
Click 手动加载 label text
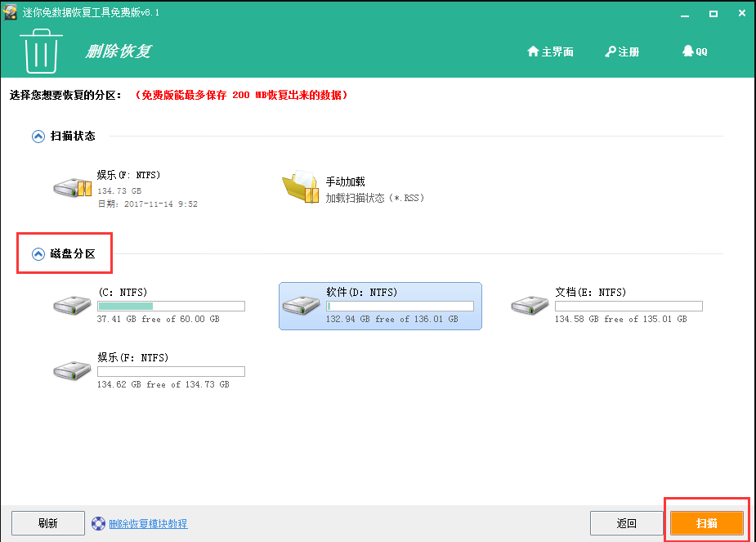(x=345, y=181)
